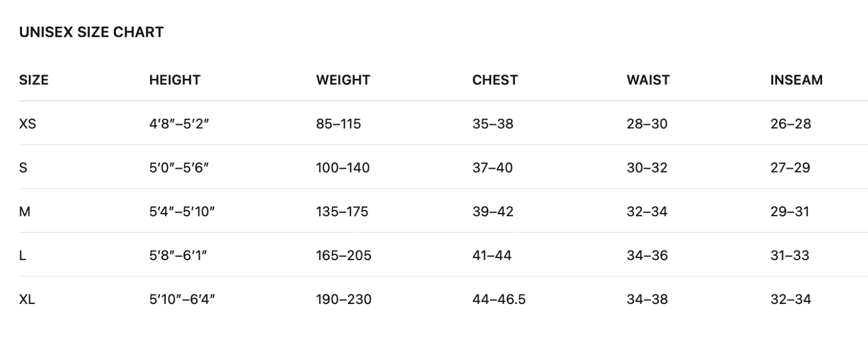This screenshot has height=352, width=868.
Task: Click the S size row label
Action: point(23,168)
